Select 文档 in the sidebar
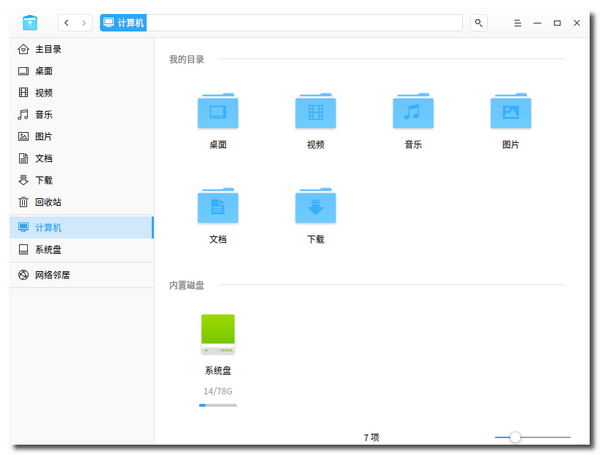This screenshot has height=455, width=600. (82, 158)
